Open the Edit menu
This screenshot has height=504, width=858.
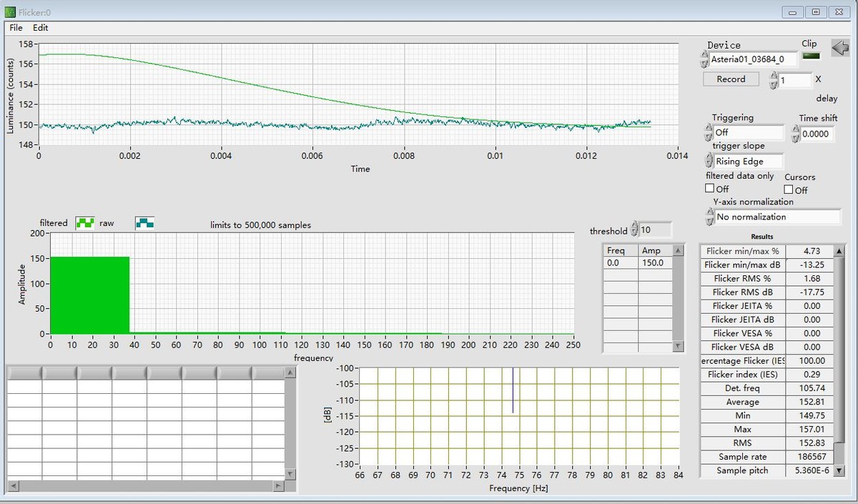[41, 28]
